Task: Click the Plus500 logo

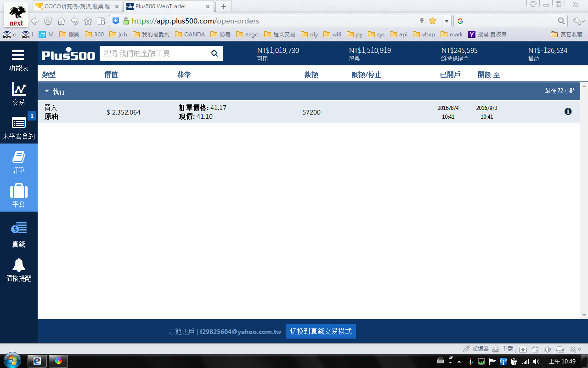Action: click(x=68, y=54)
